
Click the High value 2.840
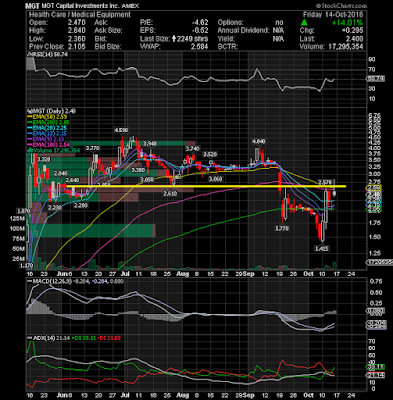click(76, 30)
